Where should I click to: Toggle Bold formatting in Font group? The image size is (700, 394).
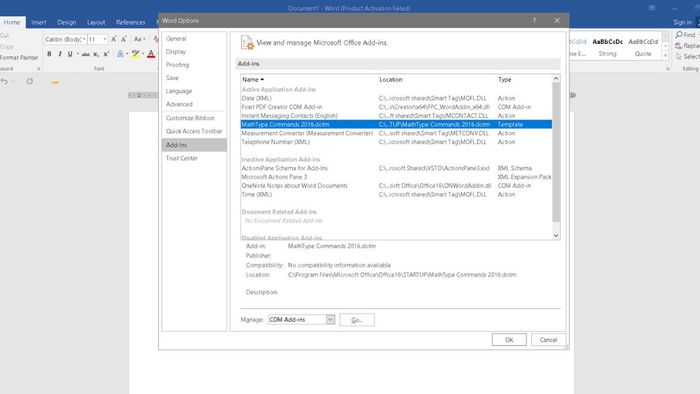pyautogui.click(x=49, y=54)
